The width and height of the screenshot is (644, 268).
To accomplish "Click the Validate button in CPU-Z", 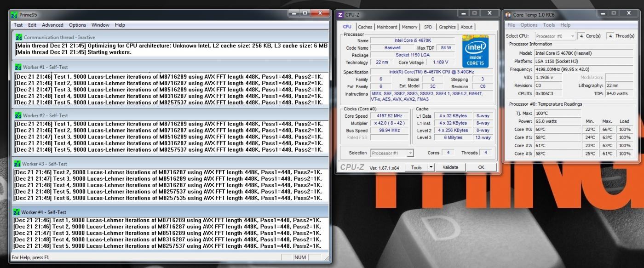I will tap(450, 167).
